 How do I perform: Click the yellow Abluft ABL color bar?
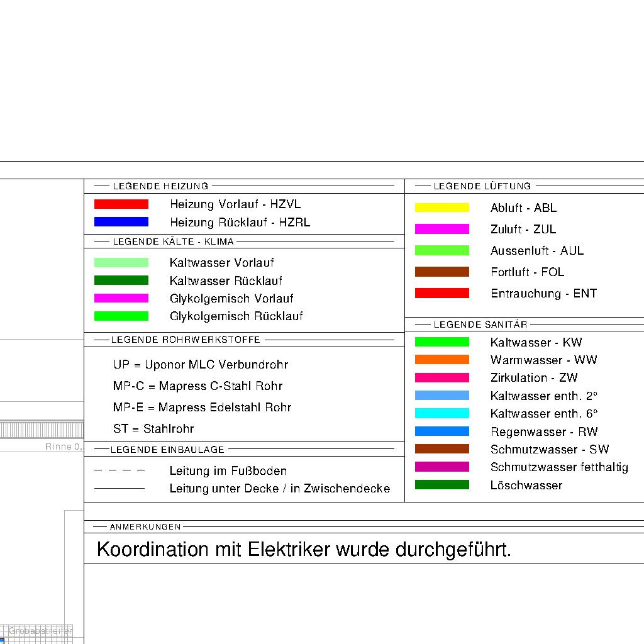[442, 208]
